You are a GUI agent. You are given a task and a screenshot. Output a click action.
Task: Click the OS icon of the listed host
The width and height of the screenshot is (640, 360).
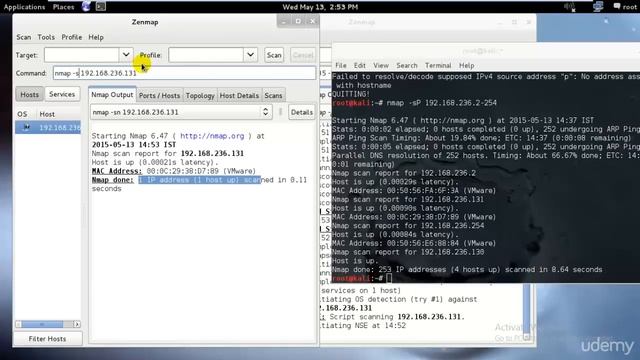point(26,127)
